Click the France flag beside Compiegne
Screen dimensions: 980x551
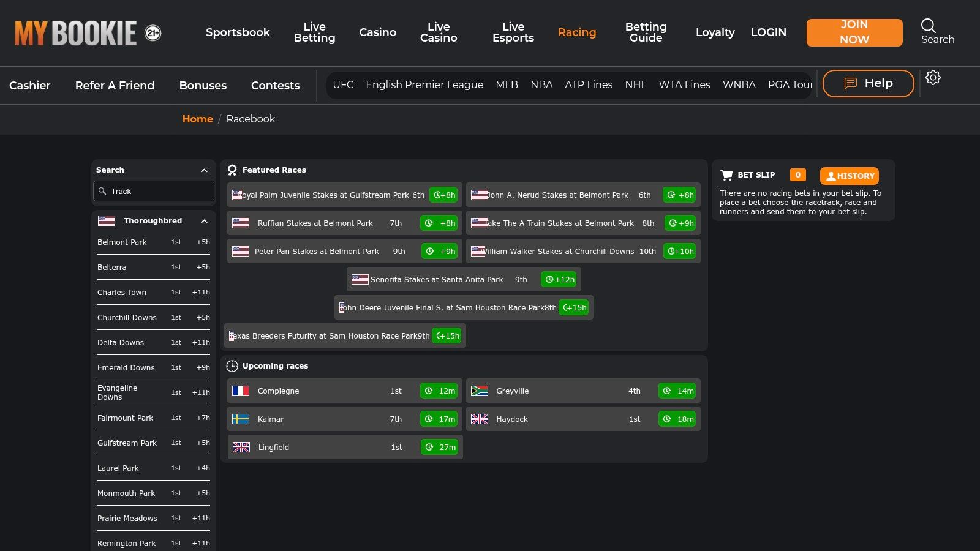coord(241,391)
